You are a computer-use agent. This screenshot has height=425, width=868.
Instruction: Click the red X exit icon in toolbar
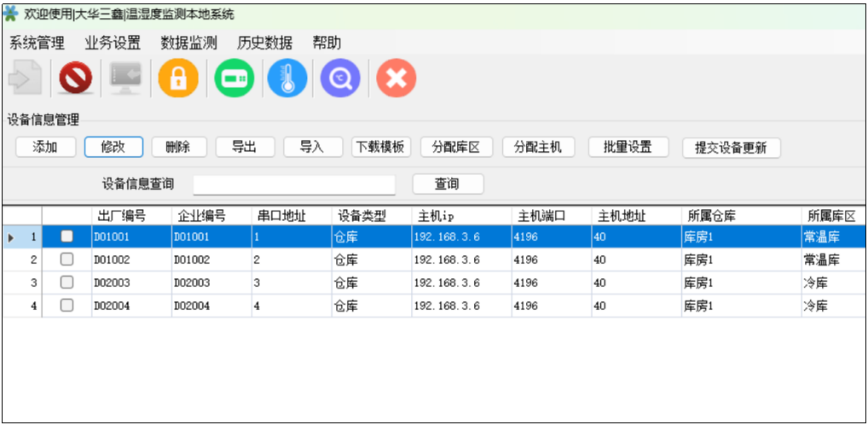pyautogui.click(x=396, y=79)
